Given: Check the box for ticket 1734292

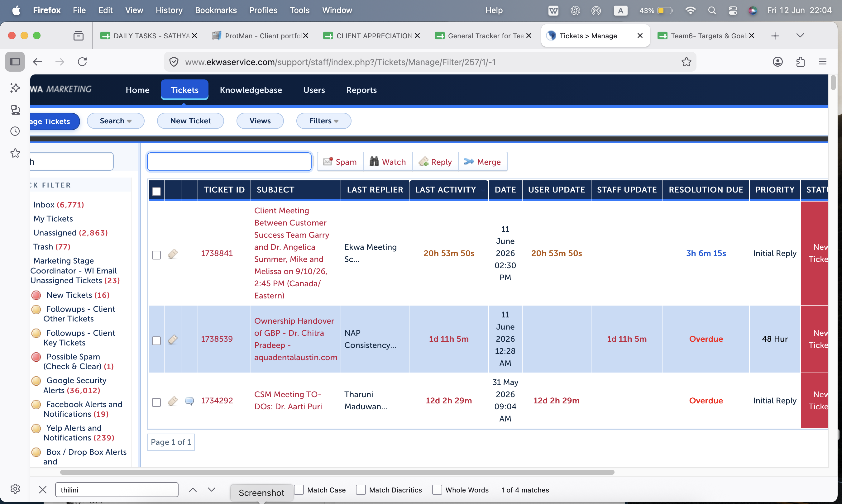Looking at the screenshot, I should (156, 402).
